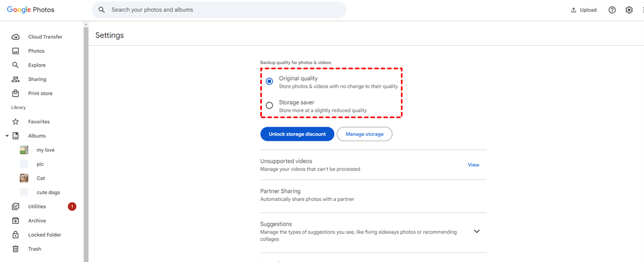The height and width of the screenshot is (262, 644).
Task: Click the Unlock storage discount button
Action: (297, 134)
